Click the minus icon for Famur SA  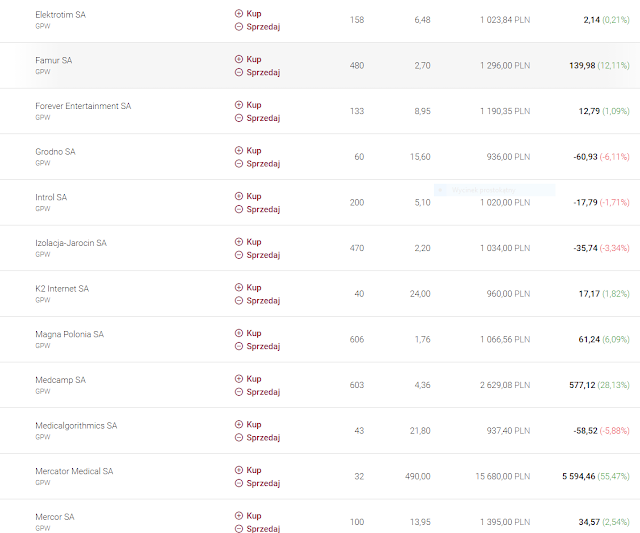click(239, 73)
